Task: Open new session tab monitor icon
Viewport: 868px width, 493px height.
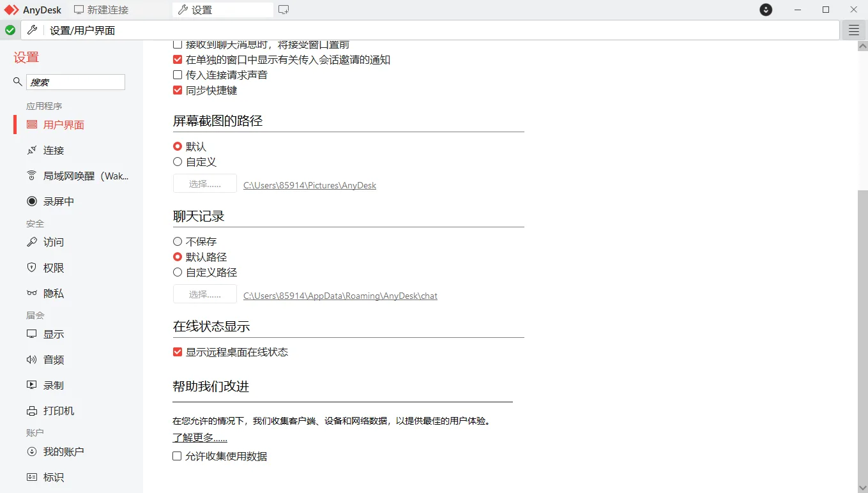Action: tap(284, 10)
